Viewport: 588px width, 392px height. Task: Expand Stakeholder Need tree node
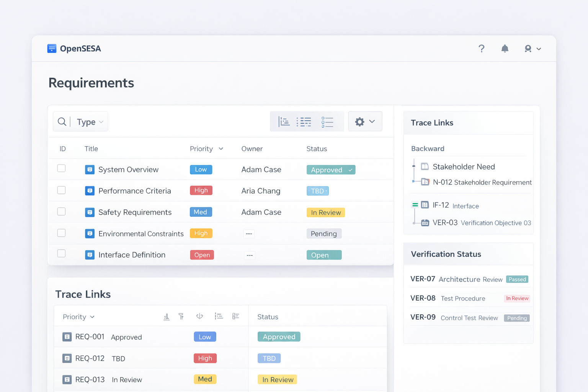413,166
